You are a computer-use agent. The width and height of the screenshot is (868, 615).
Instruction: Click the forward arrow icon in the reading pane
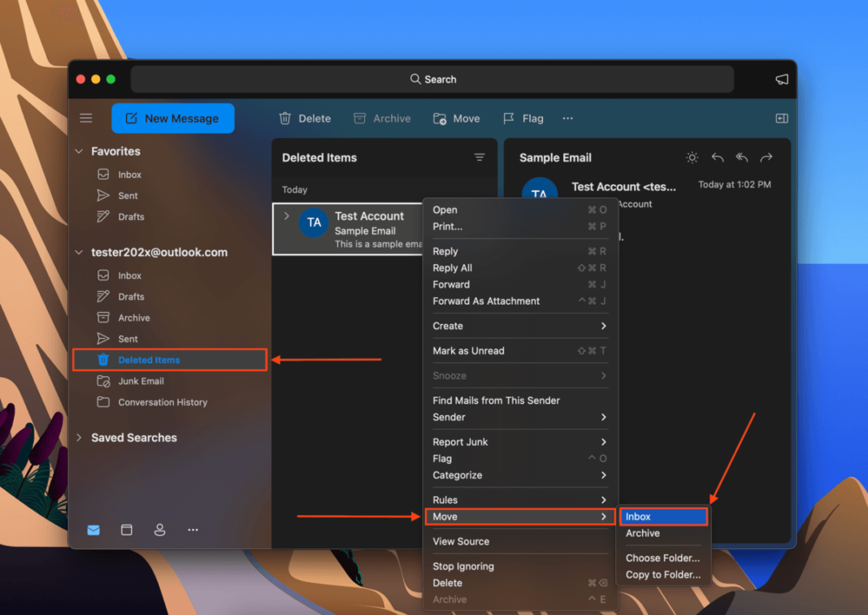[766, 157]
